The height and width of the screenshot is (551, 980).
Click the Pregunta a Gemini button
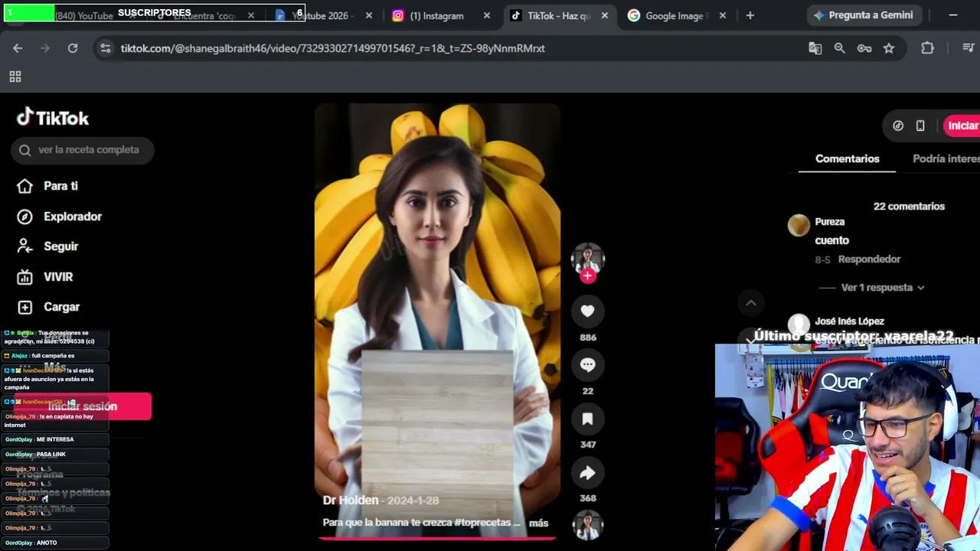click(x=864, y=15)
